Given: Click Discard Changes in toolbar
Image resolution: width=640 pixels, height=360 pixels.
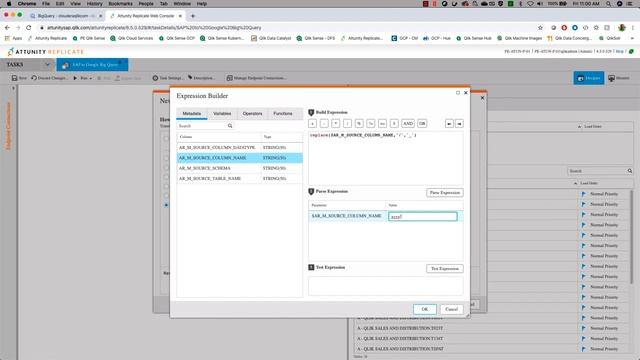Looking at the screenshot, I should [x=49, y=78].
